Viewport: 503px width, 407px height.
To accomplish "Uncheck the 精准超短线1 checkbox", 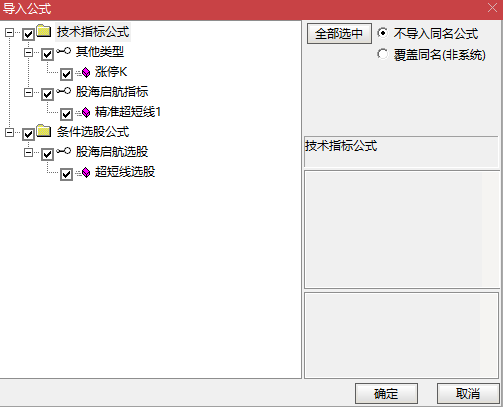I will pos(66,114).
